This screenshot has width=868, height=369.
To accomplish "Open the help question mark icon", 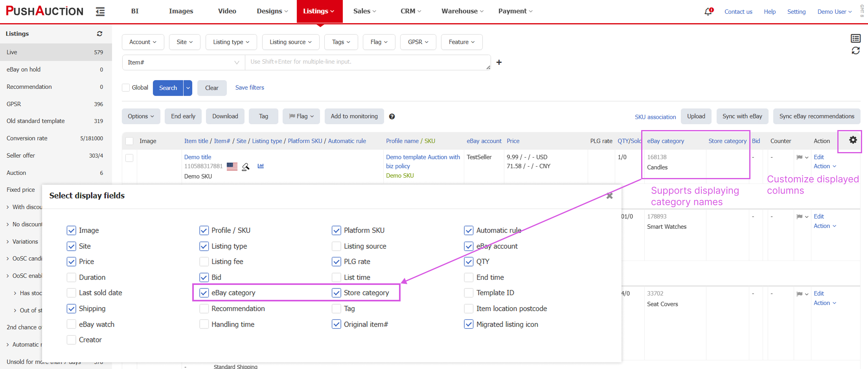I will tap(392, 116).
